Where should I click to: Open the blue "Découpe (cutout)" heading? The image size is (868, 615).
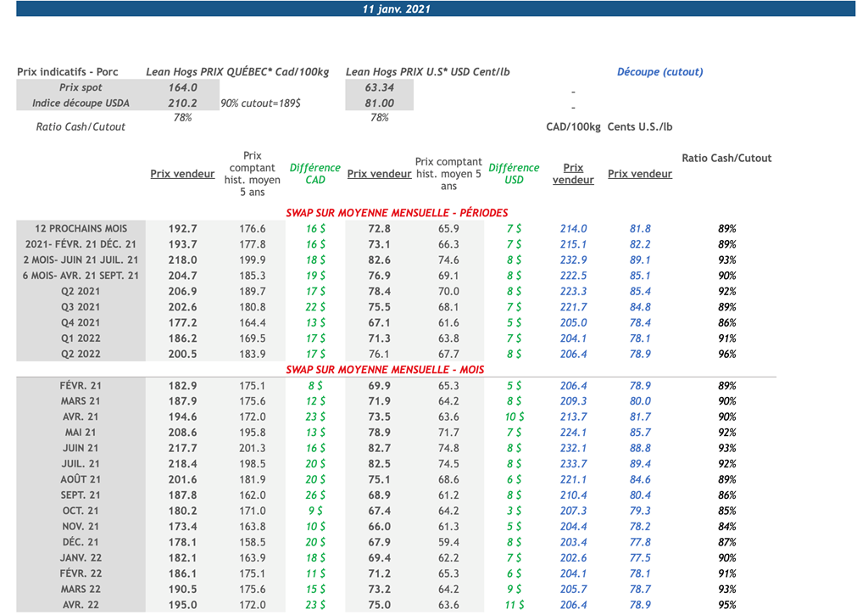(x=659, y=72)
